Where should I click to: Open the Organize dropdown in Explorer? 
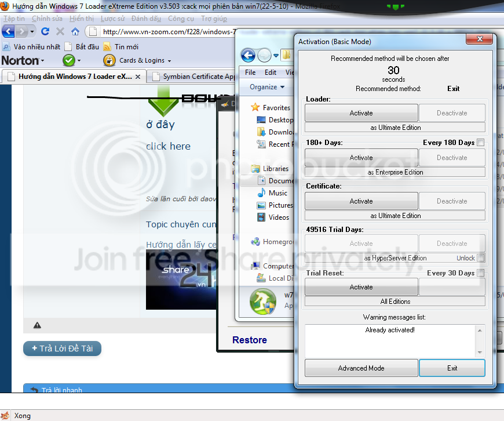pyautogui.click(x=266, y=87)
